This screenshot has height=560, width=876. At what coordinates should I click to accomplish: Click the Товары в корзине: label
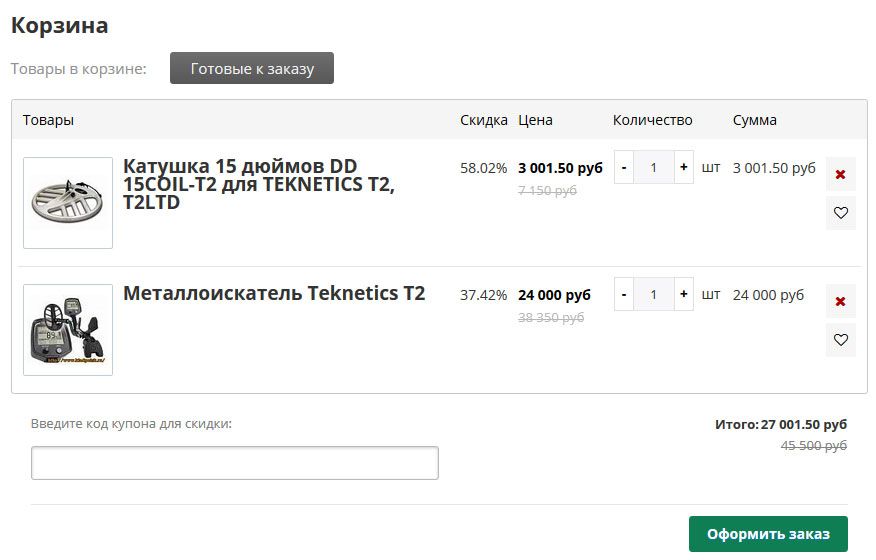click(x=79, y=69)
